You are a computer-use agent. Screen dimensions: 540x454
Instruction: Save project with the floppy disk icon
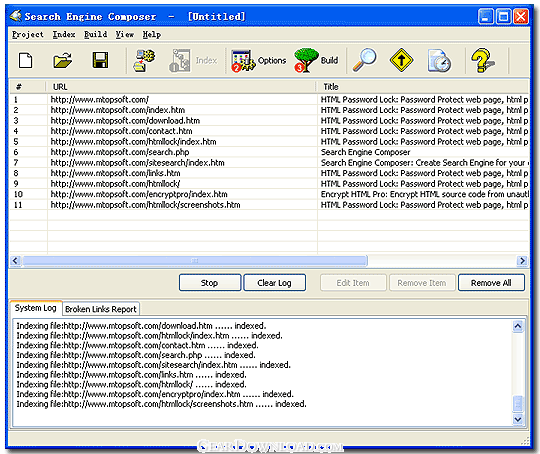click(100, 60)
